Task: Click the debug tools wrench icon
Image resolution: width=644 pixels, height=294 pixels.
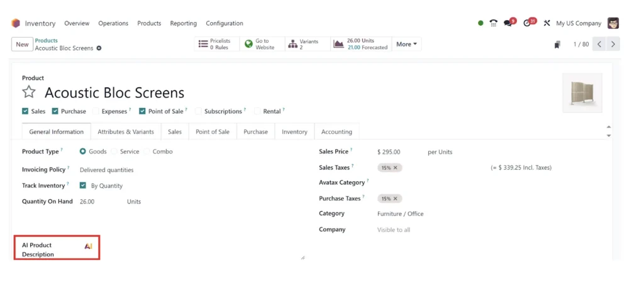Action: [547, 23]
